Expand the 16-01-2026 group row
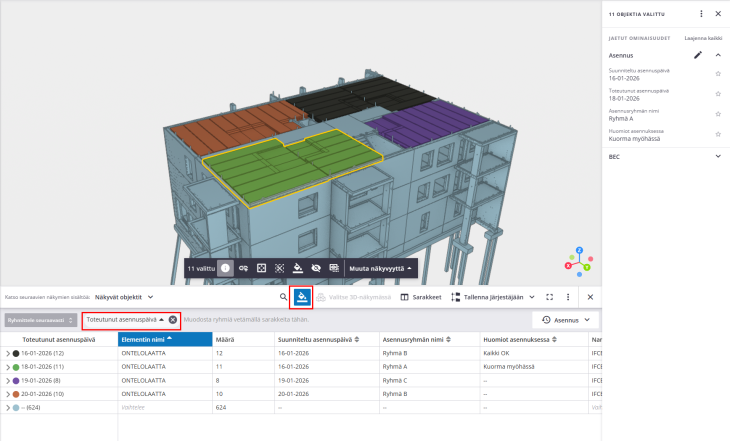This screenshot has height=441, width=730. pyautogui.click(x=7, y=353)
